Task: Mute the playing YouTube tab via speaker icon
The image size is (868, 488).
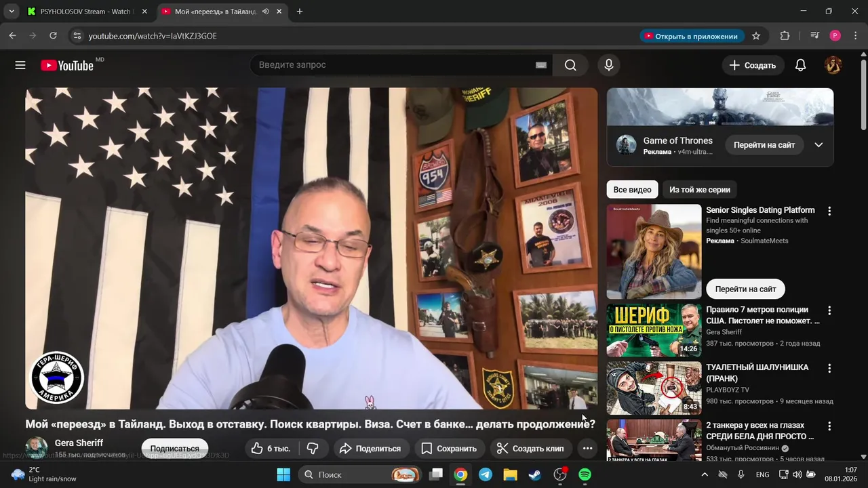Action: tap(265, 12)
